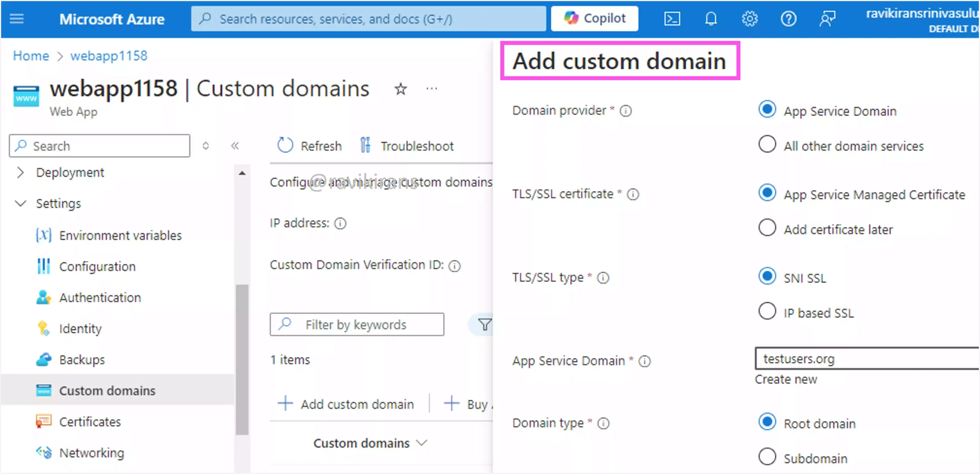Select All other domain services option
980x474 pixels.
(767, 144)
